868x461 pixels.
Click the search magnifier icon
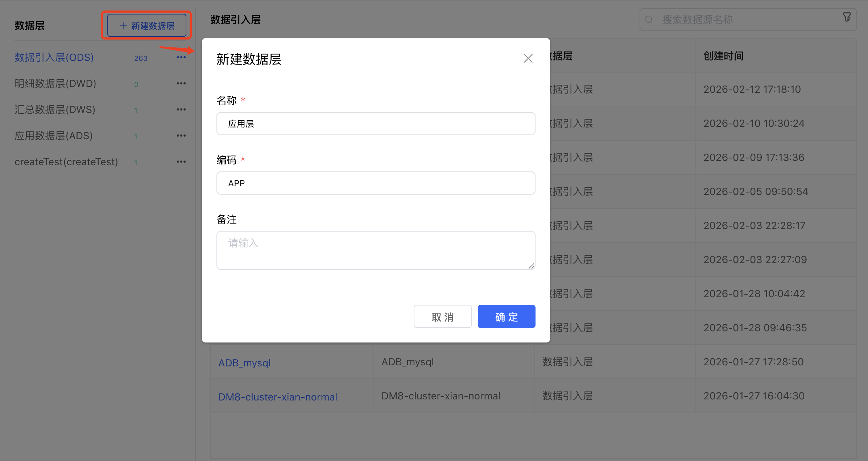pyautogui.click(x=649, y=20)
